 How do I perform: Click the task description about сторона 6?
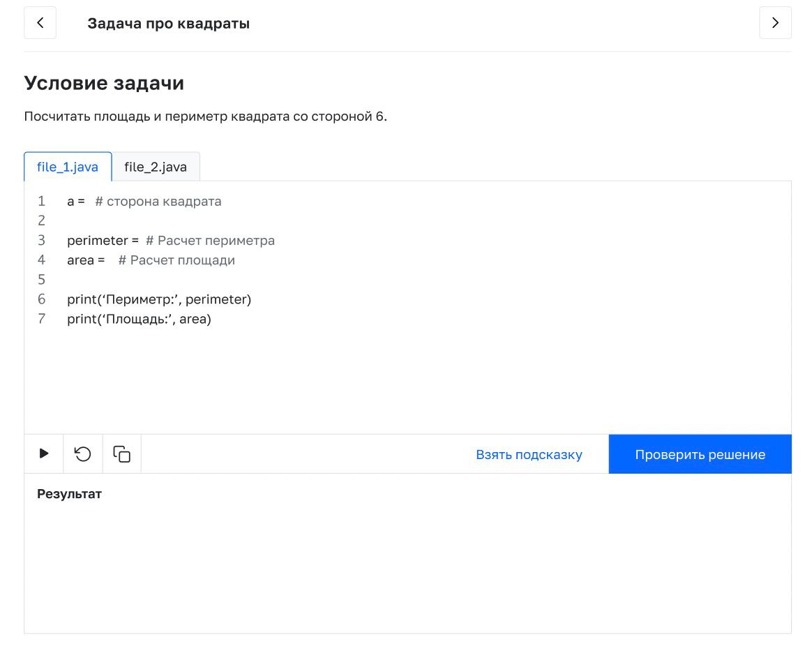click(206, 116)
